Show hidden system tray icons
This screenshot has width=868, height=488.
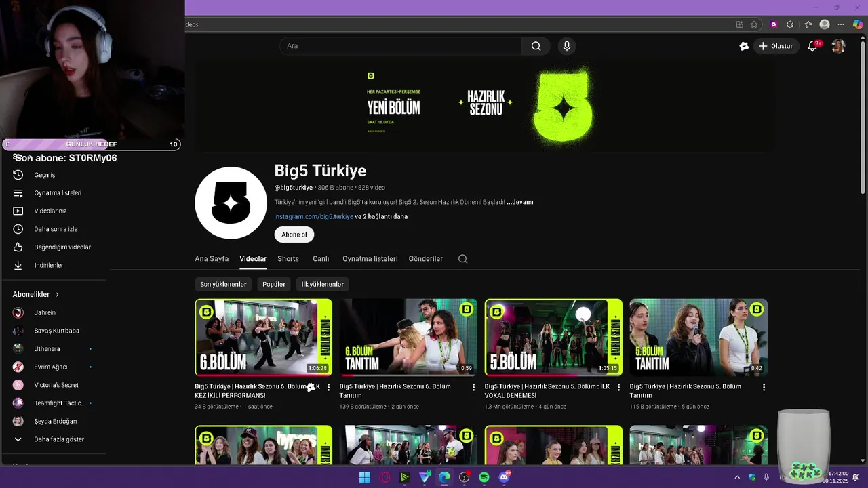[737, 477]
